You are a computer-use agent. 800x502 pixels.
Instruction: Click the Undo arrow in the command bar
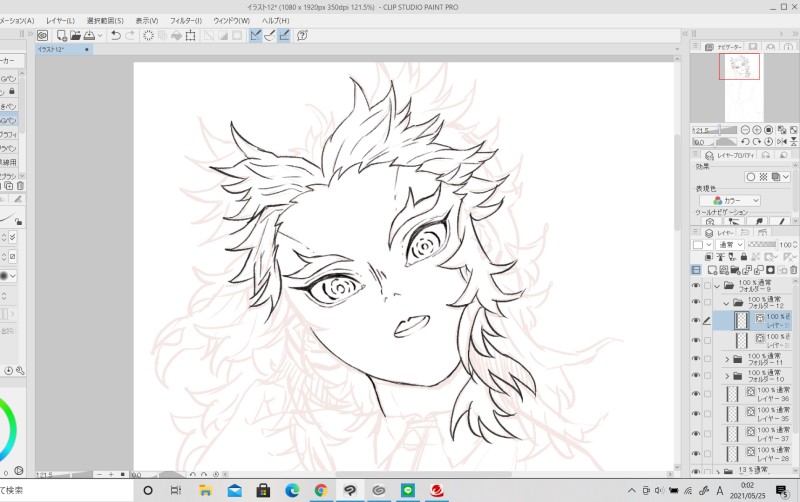[x=116, y=35]
